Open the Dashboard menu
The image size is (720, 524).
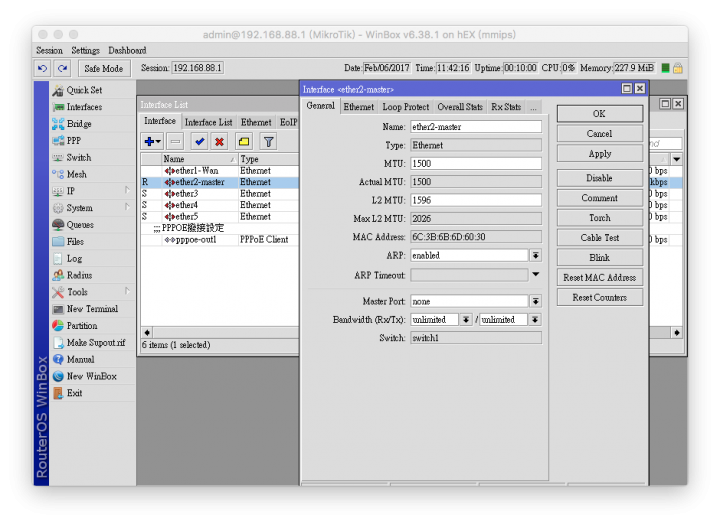pos(127,51)
